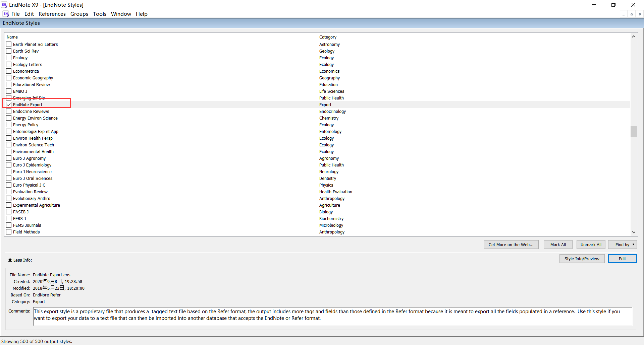This screenshot has width=644, height=345.
Task: Tick the Ecology Letters checkbox
Action: [9, 64]
